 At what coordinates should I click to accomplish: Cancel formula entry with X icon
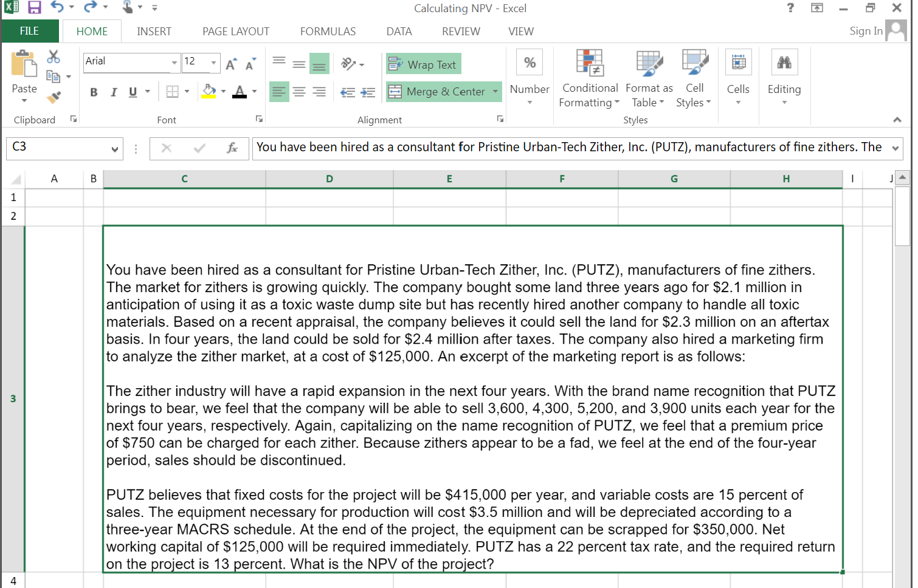pos(167,148)
